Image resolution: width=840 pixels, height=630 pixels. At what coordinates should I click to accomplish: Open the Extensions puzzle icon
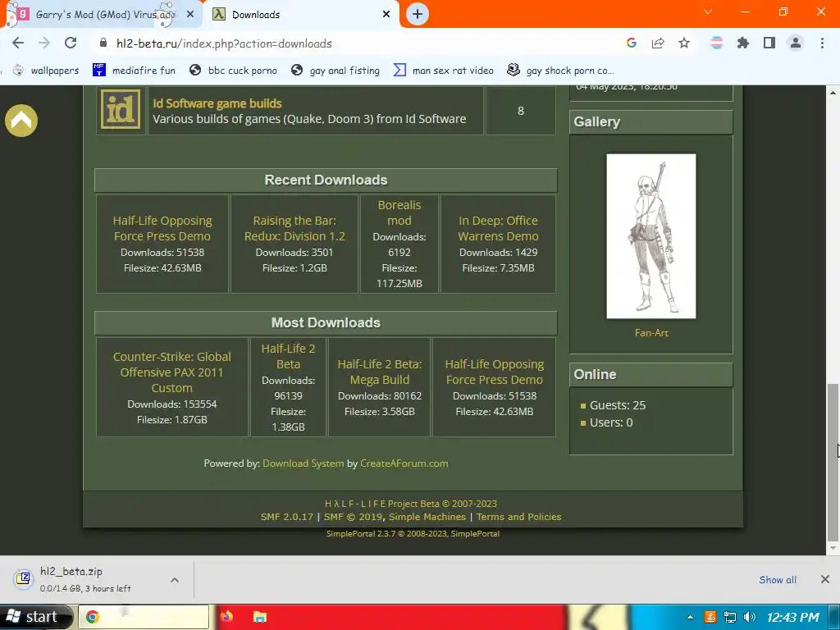pyautogui.click(x=742, y=43)
